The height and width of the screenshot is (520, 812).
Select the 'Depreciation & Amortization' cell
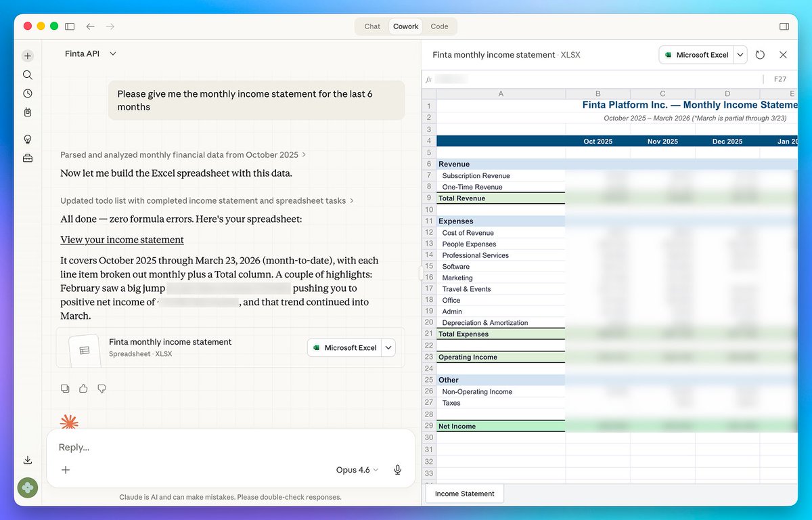click(501, 323)
